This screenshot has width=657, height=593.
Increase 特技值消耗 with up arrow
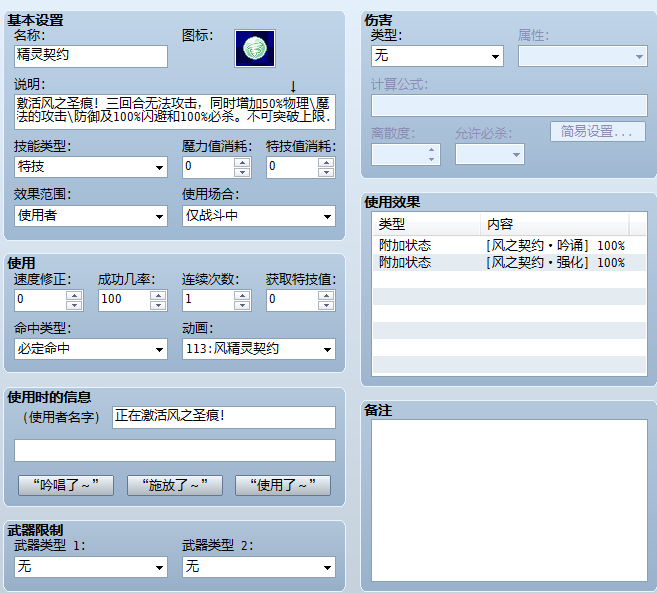326,162
